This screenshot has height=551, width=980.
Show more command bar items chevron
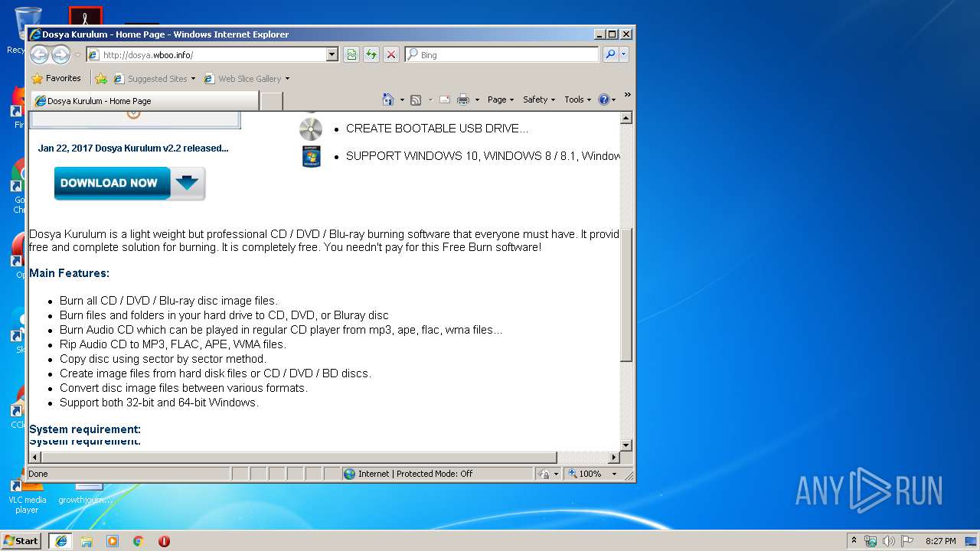(627, 95)
